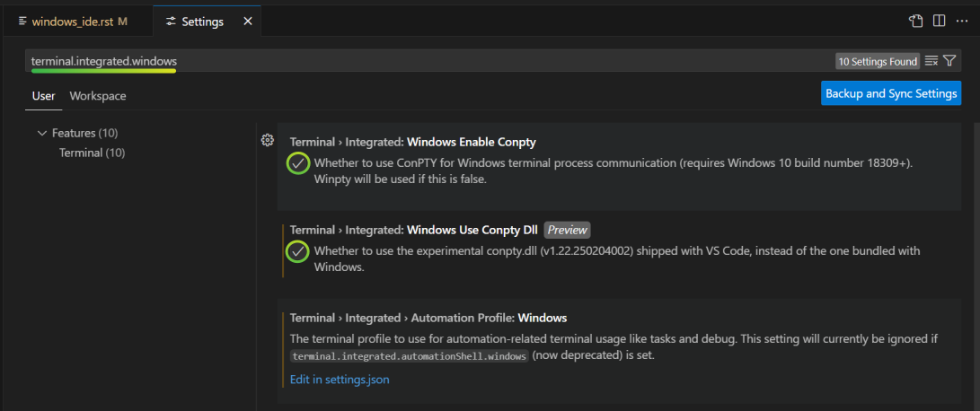Open the editor More Actions ellipsis

962,22
